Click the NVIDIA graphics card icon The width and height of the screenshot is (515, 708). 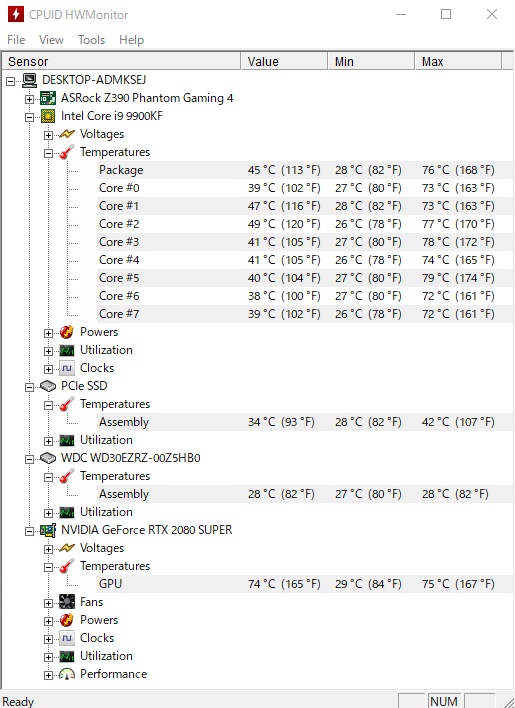pyautogui.click(x=48, y=530)
